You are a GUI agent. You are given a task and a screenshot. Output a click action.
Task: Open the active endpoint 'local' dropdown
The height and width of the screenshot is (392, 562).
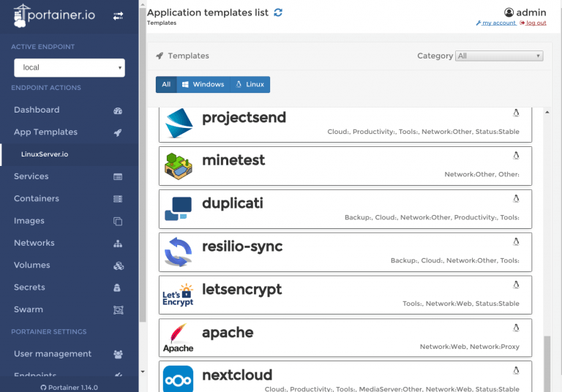tap(70, 68)
